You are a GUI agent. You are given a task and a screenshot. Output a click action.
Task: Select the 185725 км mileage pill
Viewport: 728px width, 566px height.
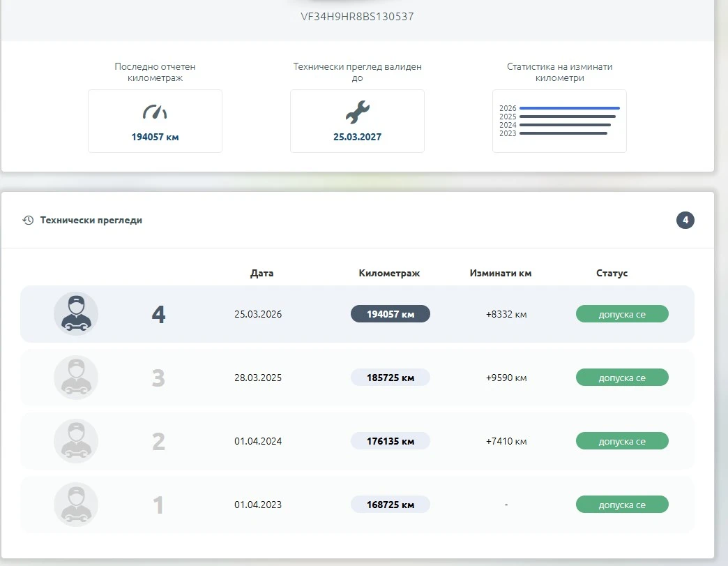pos(390,378)
